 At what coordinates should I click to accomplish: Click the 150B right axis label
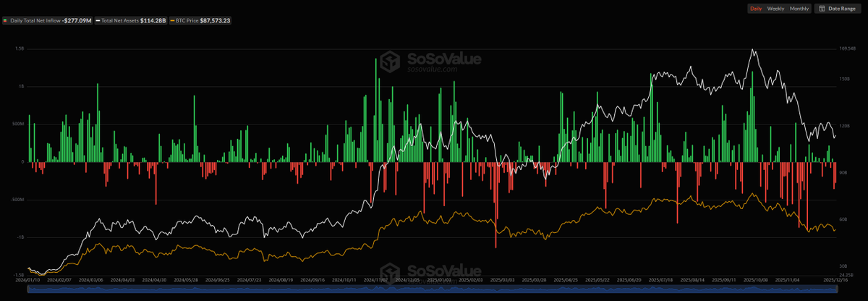[x=843, y=79]
